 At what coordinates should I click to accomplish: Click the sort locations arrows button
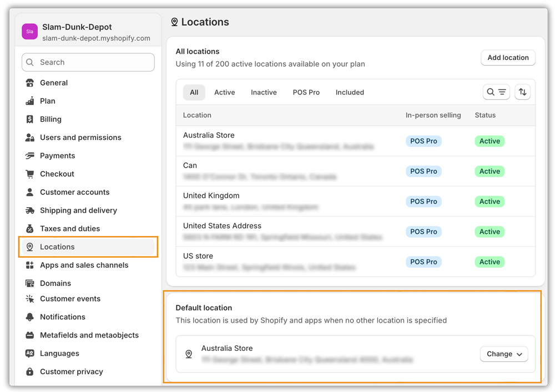point(522,92)
